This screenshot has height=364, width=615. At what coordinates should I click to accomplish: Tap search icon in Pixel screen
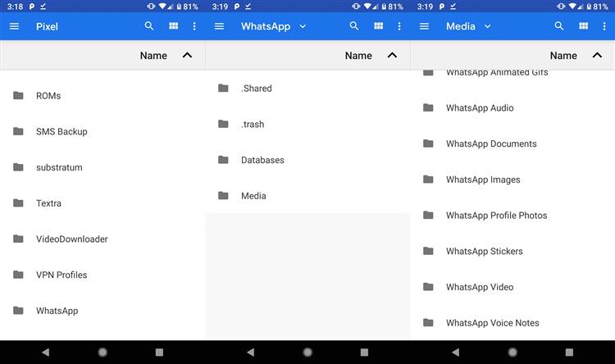[x=149, y=26]
